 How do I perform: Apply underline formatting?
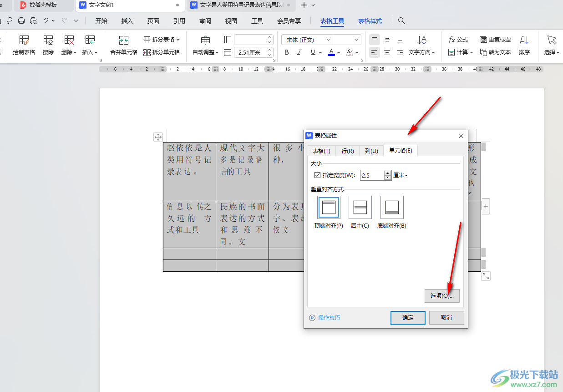point(313,52)
